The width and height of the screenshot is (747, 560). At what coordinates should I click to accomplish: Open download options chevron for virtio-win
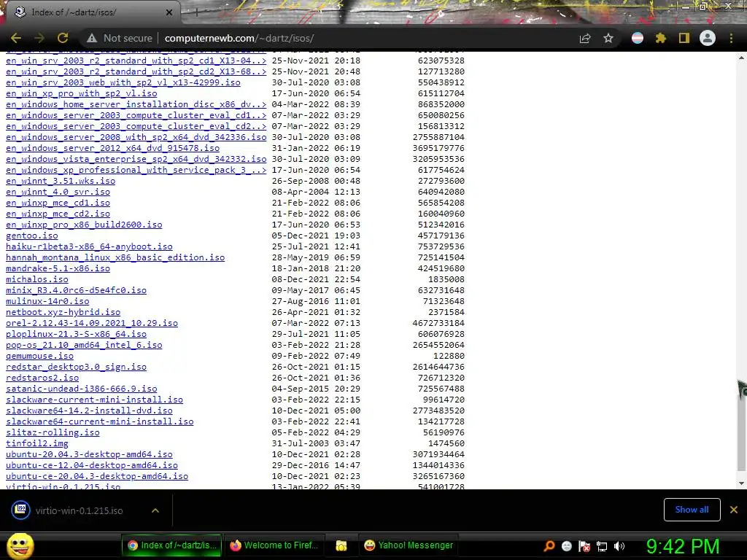coord(155,510)
